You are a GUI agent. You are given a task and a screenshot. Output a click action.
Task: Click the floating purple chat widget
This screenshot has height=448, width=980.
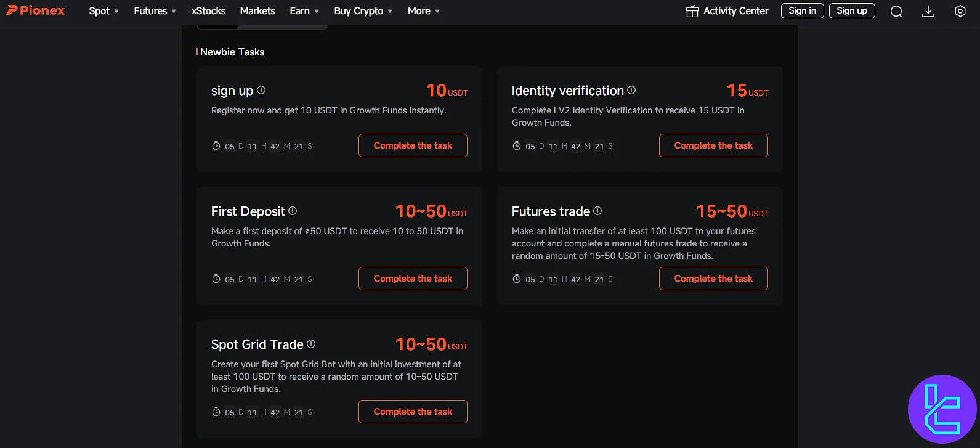pyautogui.click(x=942, y=409)
